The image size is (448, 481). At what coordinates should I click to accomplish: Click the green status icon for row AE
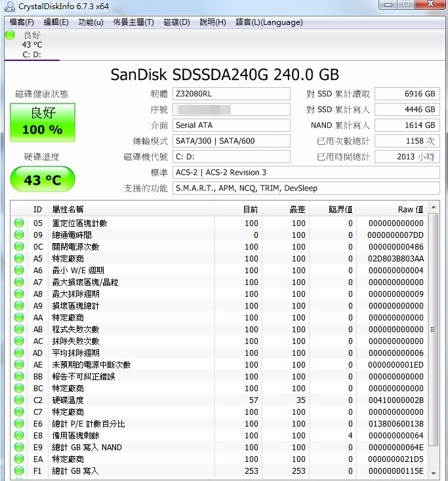pyautogui.click(x=19, y=364)
